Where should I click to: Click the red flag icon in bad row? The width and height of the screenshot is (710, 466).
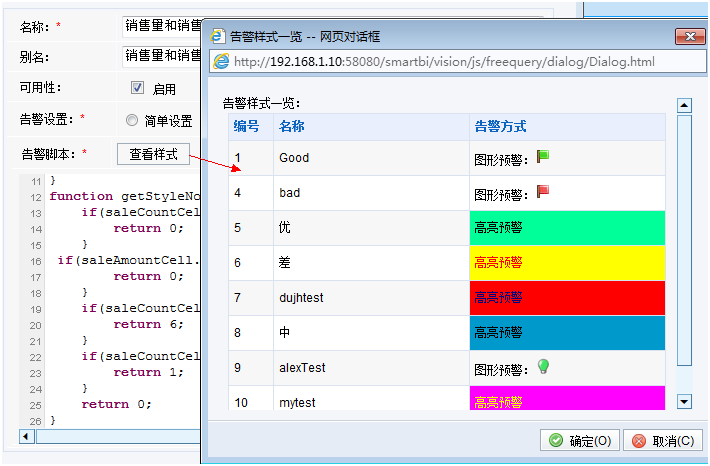[542, 192]
